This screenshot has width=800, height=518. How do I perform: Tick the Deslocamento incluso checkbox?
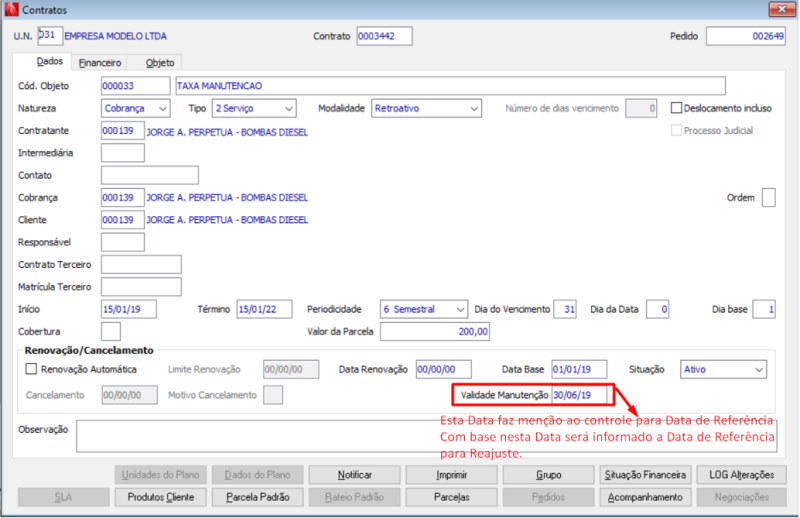click(x=676, y=108)
